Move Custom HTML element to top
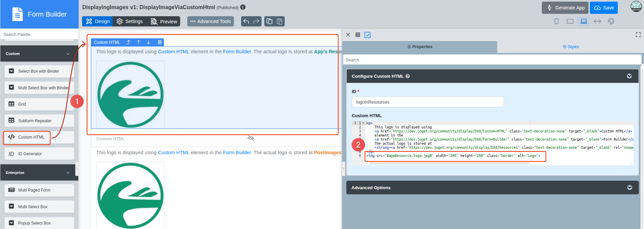This screenshot has height=229, width=644. coord(128,42)
